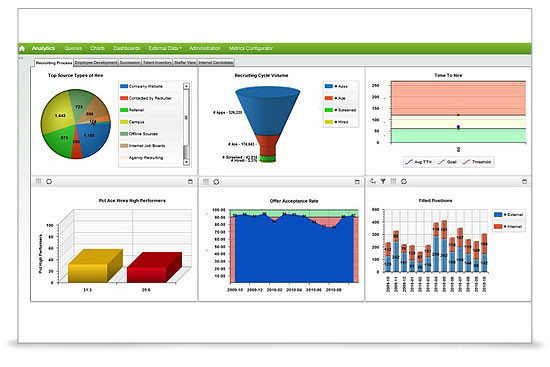Screen dimensions: 550x367
Task: Click the blue # Apps funnel legend swatch
Action: 329,86
